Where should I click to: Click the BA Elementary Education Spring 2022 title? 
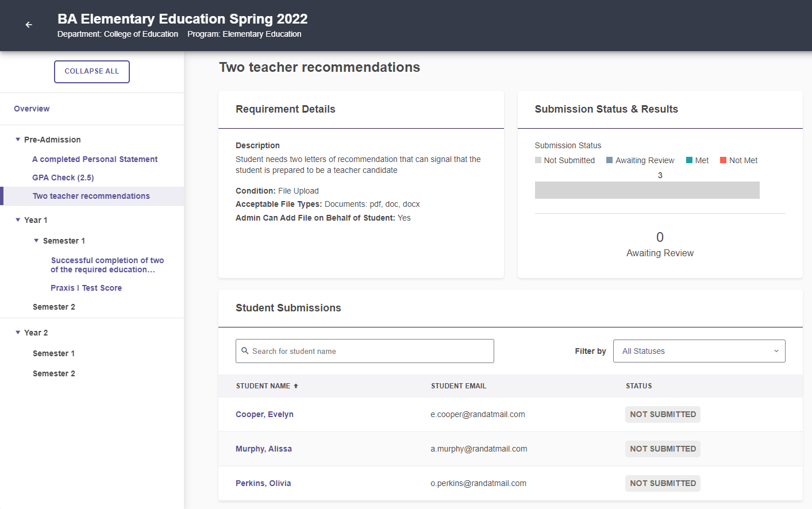[183, 19]
